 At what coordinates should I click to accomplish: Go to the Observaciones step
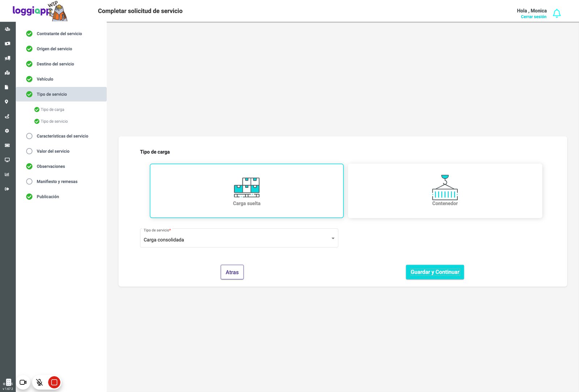pyautogui.click(x=62, y=167)
